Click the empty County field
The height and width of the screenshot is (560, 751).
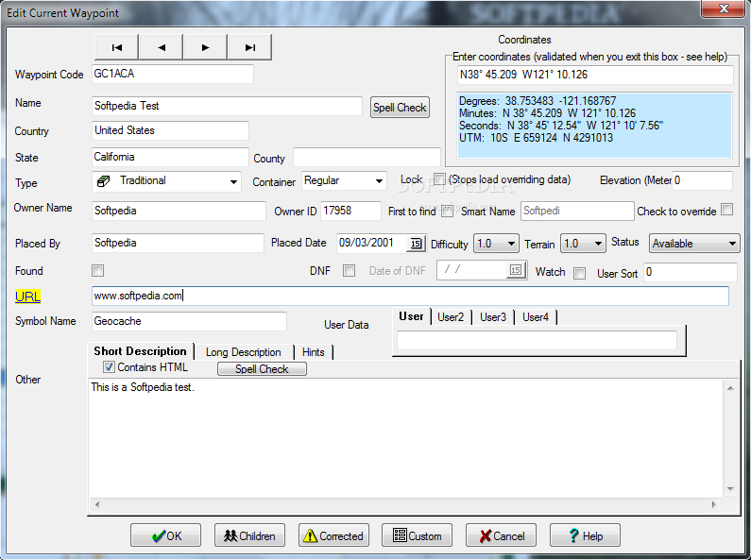click(x=367, y=157)
